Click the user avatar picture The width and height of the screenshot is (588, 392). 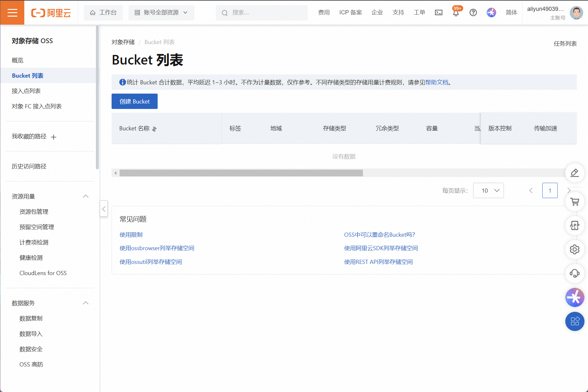(x=576, y=13)
